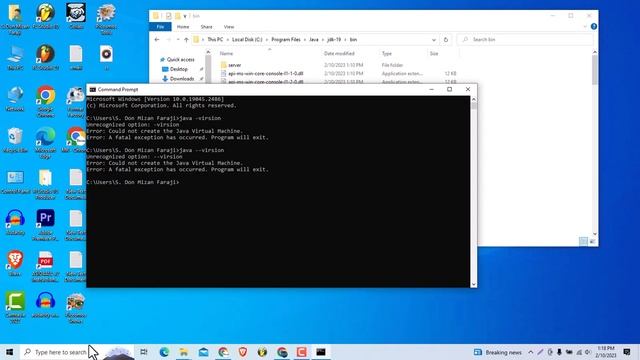The height and width of the screenshot is (360, 640).
Task: Open Task View on the taskbar
Action: [144, 352]
